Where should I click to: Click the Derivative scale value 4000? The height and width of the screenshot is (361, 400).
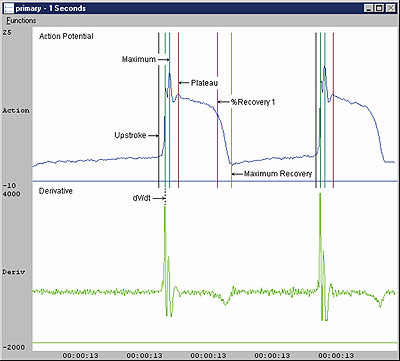[11, 194]
